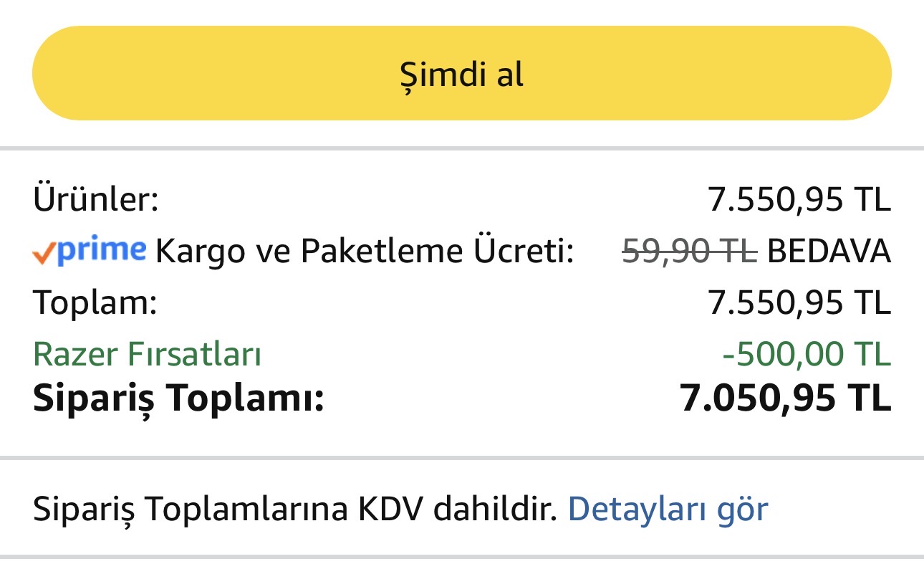Click the -500,00 TL discount amount
This screenshot has height=569, width=924.
(x=806, y=355)
